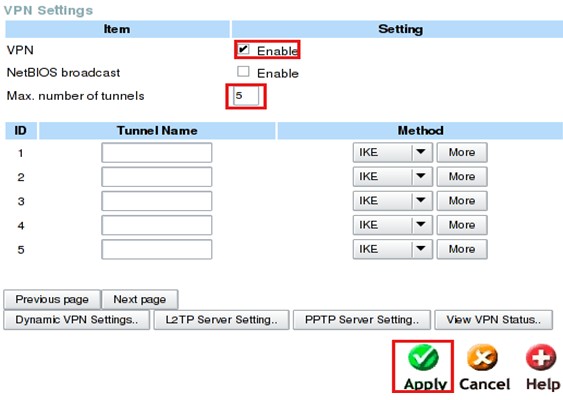Enable the NetBIOS broadcast checkbox
The width and height of the screenshot is (563, 400).
[243, 71]
